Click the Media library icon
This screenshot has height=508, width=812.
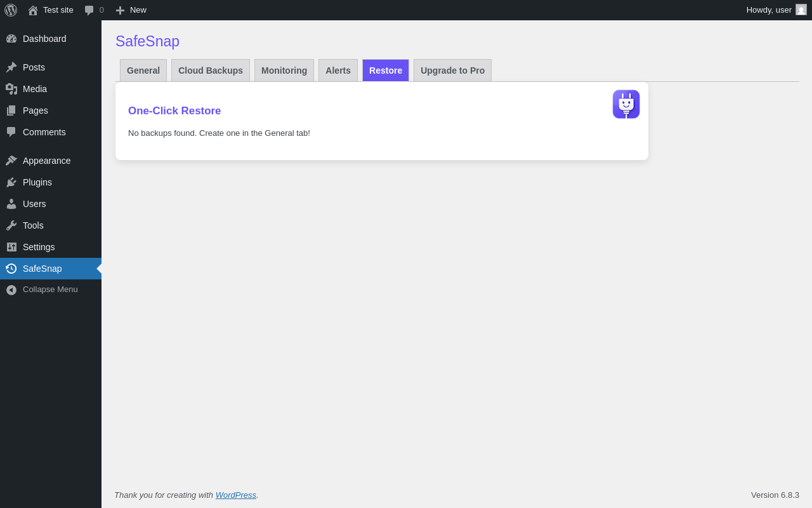click(x=11, y=89)
